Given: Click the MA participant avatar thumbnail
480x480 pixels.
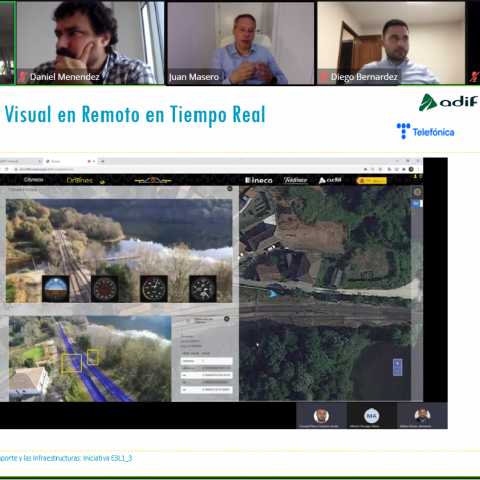Looking at the screenshot, I should coord(371,416).
